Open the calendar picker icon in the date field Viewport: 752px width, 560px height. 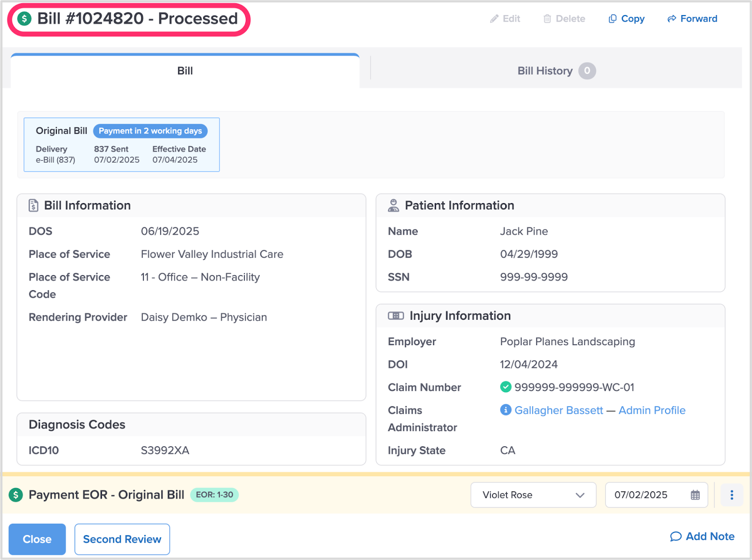click(x=695, y=495)
